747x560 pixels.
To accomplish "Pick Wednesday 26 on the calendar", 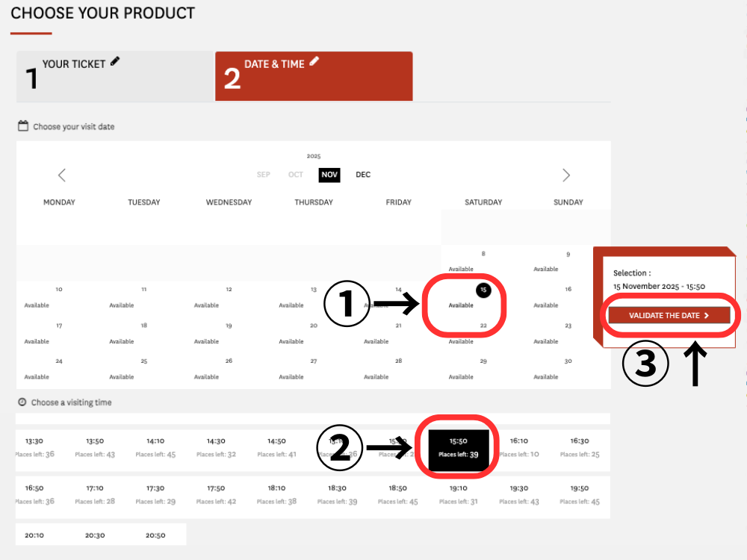I will coord(228,368).
